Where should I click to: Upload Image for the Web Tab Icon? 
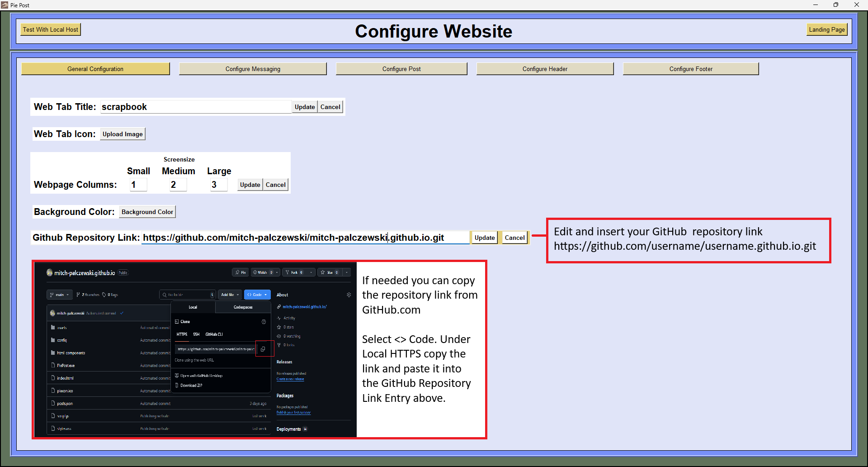(123, 134)
